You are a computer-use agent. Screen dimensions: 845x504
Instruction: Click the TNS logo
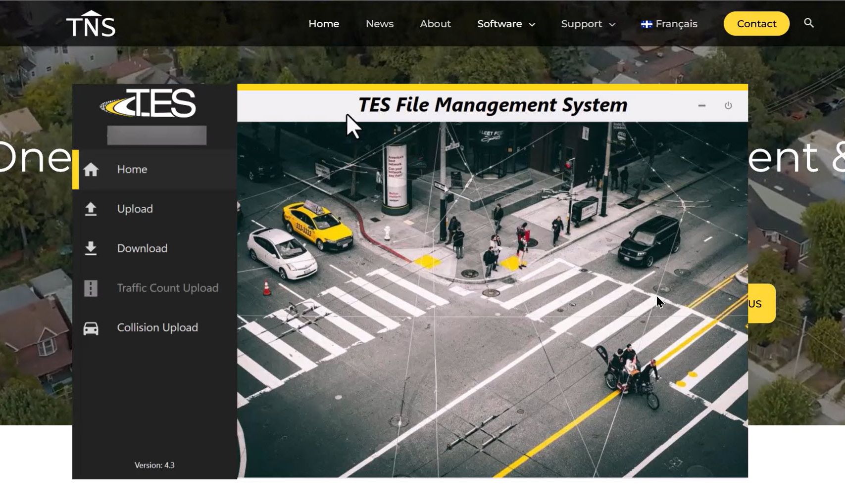(x=91, y=25)
